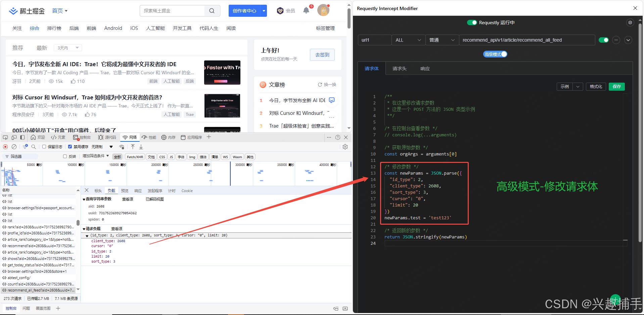Open DevTools network settings gear
Image resolution: width=644 pixels, height=315 pixels.
(x=345, y=147)
